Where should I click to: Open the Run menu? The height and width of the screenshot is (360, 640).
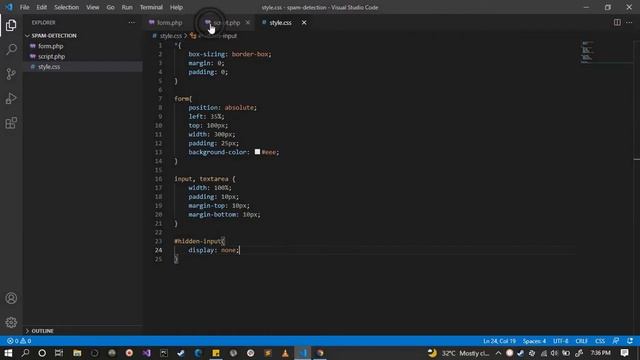click(127, 7)
